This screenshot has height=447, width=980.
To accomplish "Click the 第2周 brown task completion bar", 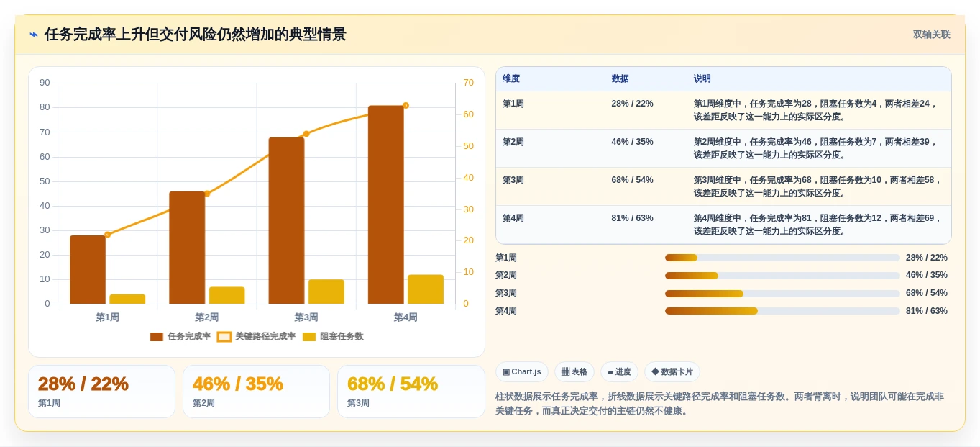I will pyautogui.click(x=187, y=248).
